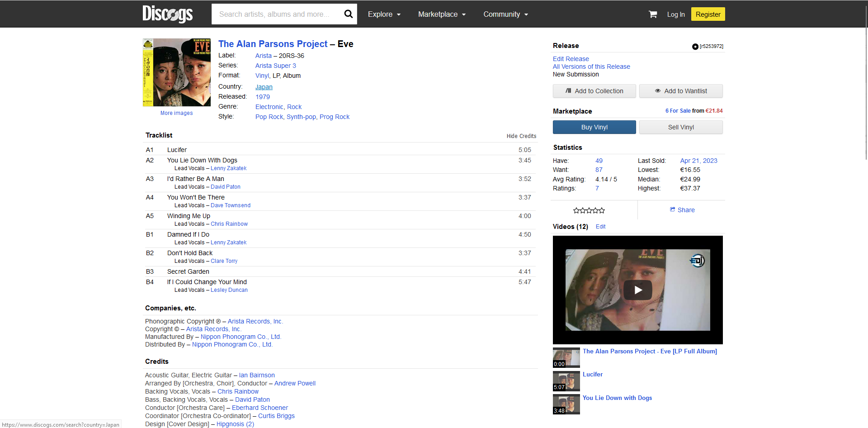868x428 pixels.
Task: Click the Pop Rock style link
Action: click(x=269, y=117)
